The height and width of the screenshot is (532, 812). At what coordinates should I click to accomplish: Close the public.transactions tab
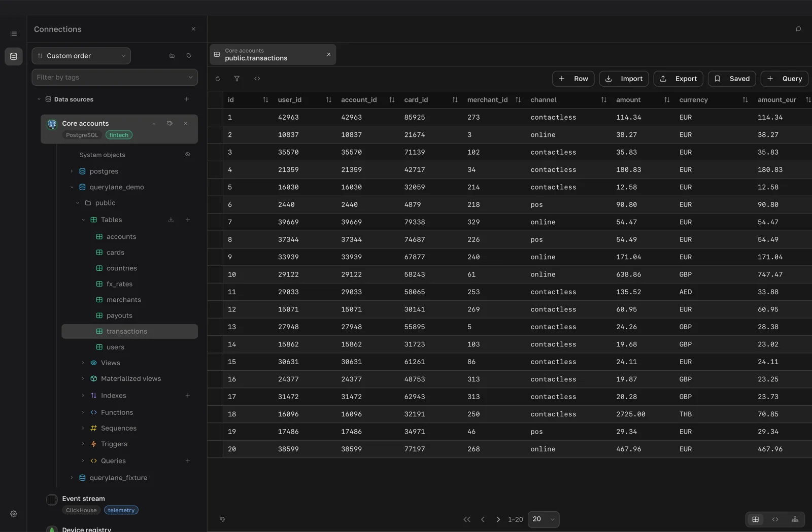coord(328,54)
